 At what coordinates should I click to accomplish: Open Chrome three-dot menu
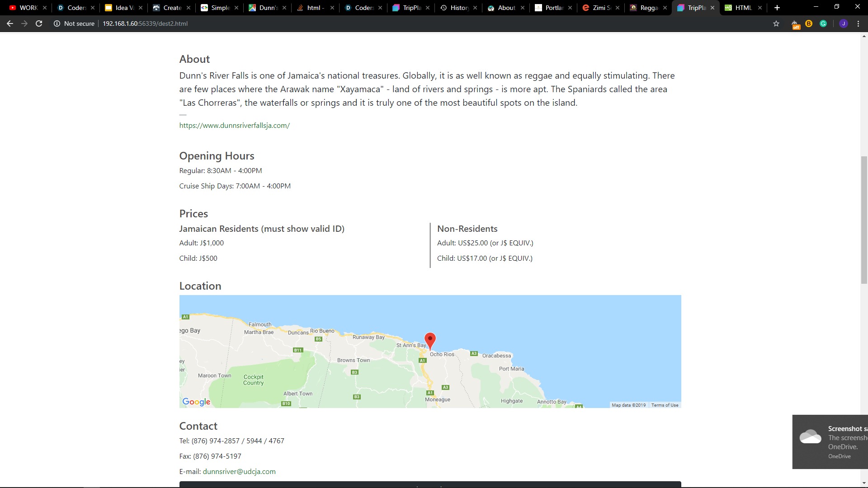tap(858, 23)
